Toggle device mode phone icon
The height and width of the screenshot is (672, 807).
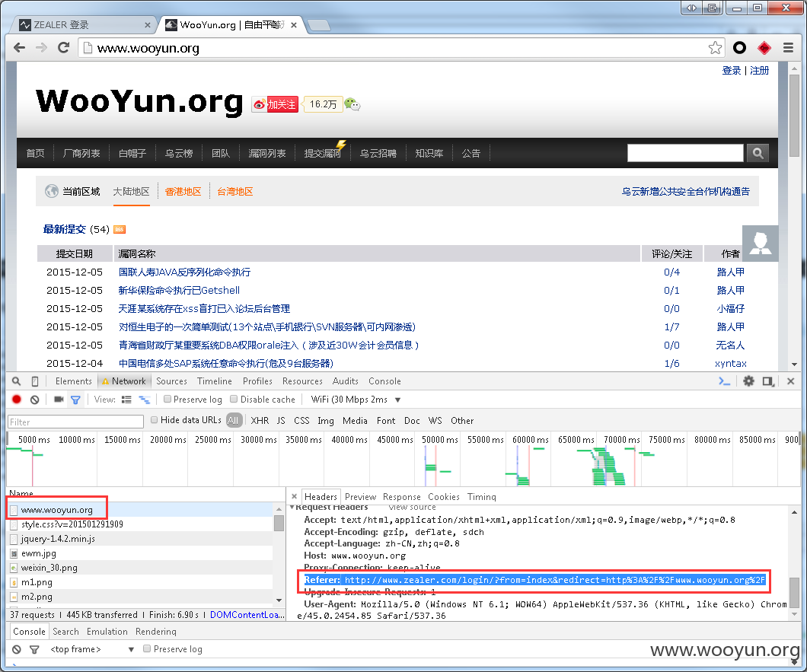pyautogui.click(x=35, y=381)
